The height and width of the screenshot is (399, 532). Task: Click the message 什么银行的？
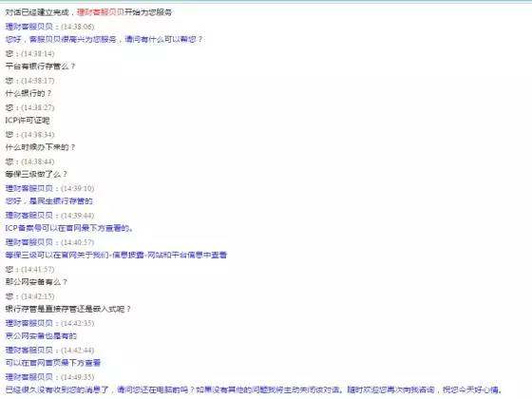point(28,93)
